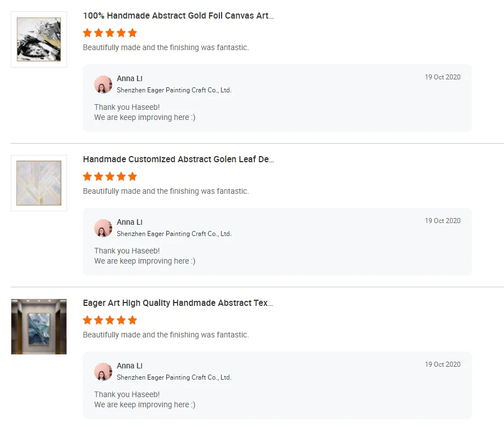Click Anna Li's avatar in the first reply
Screen dimensions: 504x427
[x=103, y=84]
